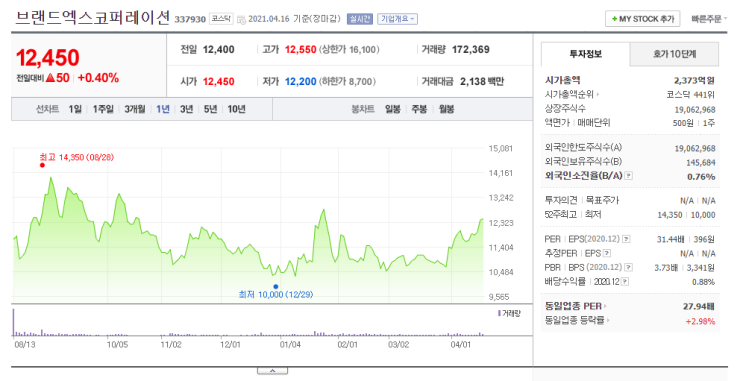Click the 실시간 badge button
743x381 pixels.
coord(360,19)
